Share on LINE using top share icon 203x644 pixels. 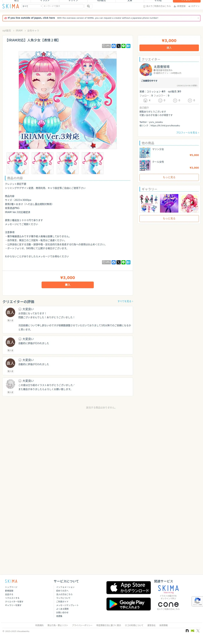pyautogui.click(x=123, y=46)
